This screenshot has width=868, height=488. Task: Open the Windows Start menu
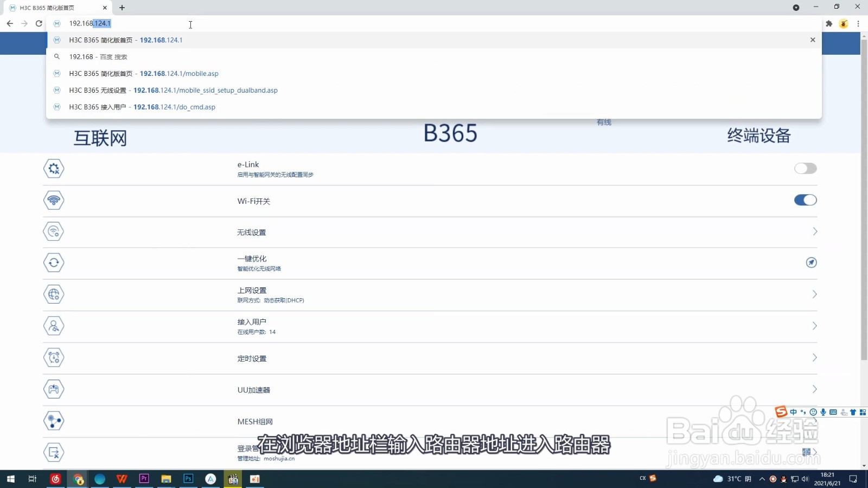tap(10, 479)
